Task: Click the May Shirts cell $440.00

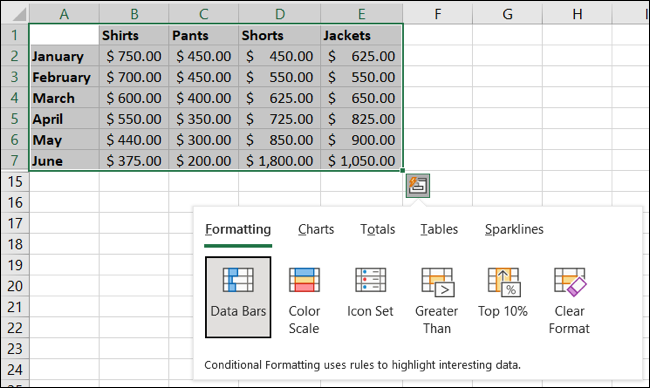Action: (x=134, y=140)
